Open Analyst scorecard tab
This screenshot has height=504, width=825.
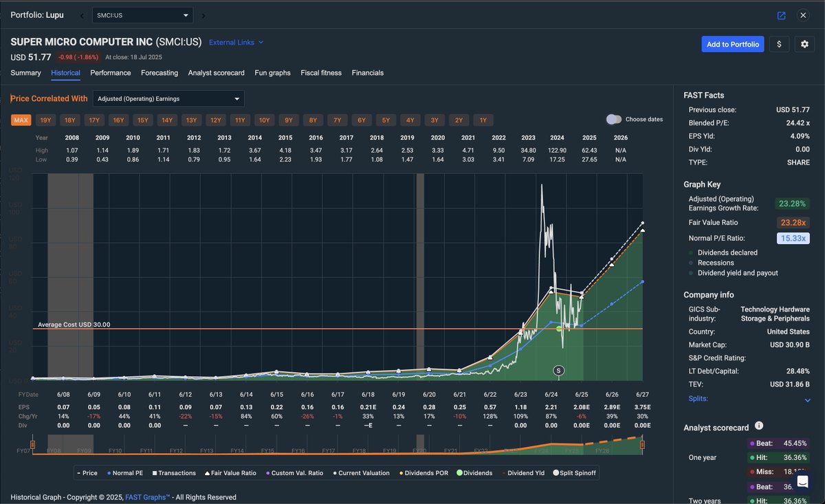(x=216, y=73)
